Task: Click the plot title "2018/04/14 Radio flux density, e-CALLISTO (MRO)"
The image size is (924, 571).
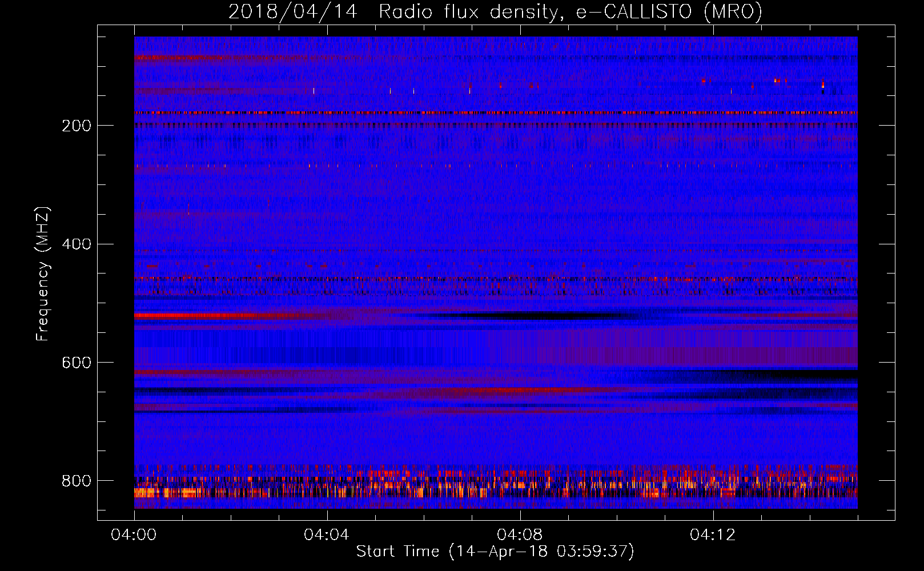Action: (x=495, y=11)
